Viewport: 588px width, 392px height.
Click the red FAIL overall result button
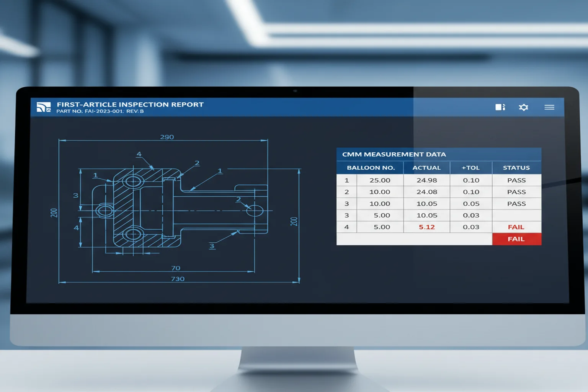coord(516,239)
